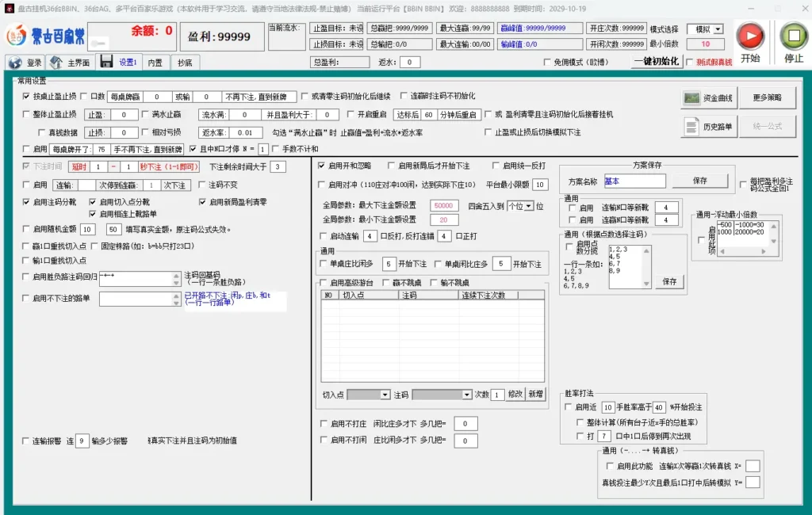This screenshot has height=515, width=812.
Task: Uncheck the 启用开和忽略 checkbox
Action: coord(321,166)
